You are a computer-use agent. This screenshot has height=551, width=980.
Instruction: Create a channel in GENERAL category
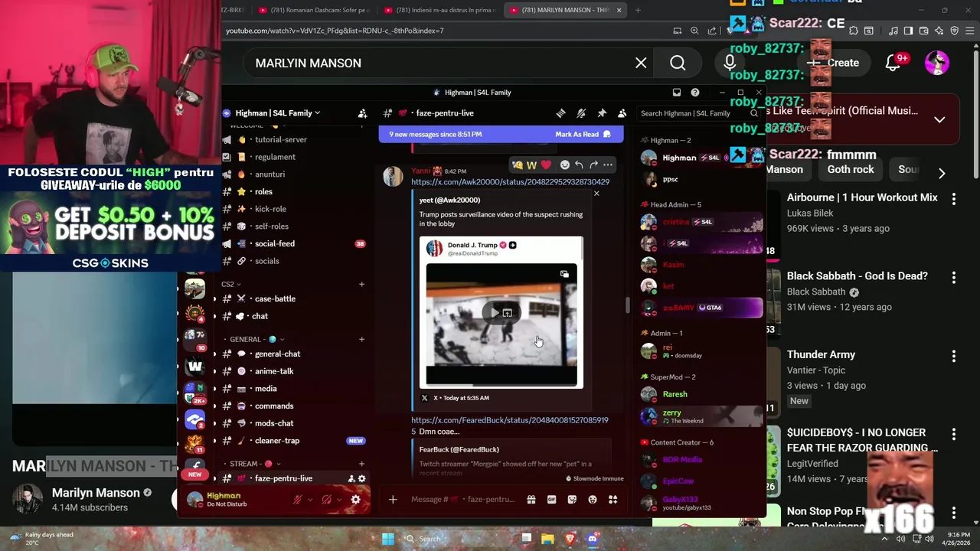(361, 339)
